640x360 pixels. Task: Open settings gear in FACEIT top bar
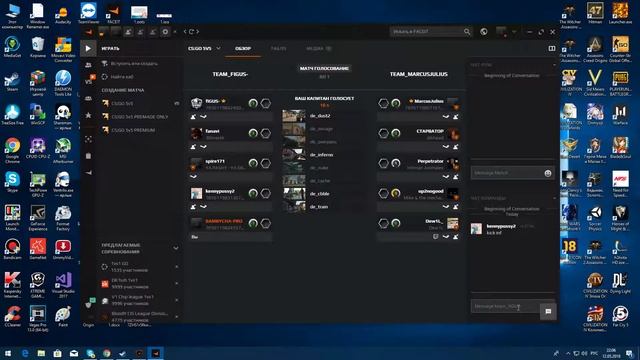(x=165, y=31)
